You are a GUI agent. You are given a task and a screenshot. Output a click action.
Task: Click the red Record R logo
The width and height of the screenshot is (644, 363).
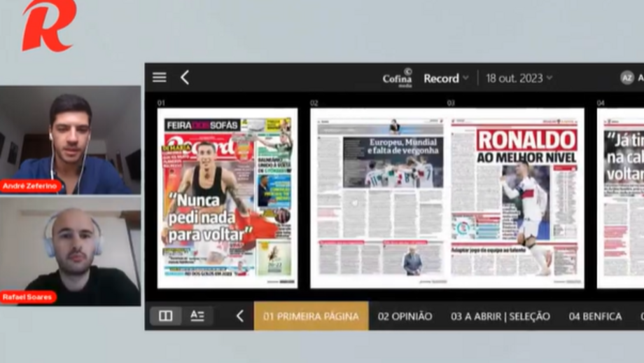point(49,25)
